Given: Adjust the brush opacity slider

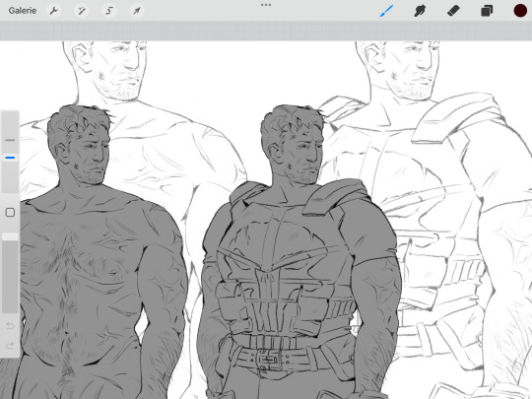Looking at the screenshot, I should point(10,273).
